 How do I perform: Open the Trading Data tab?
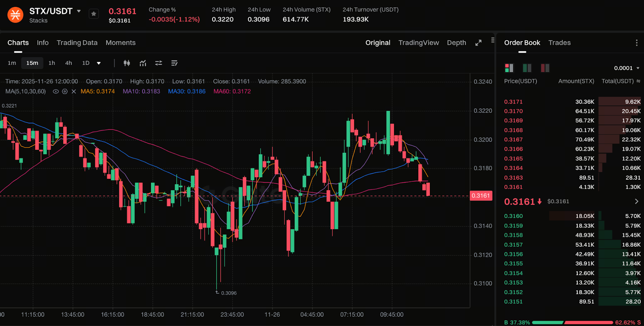click(x=77, y=43)
